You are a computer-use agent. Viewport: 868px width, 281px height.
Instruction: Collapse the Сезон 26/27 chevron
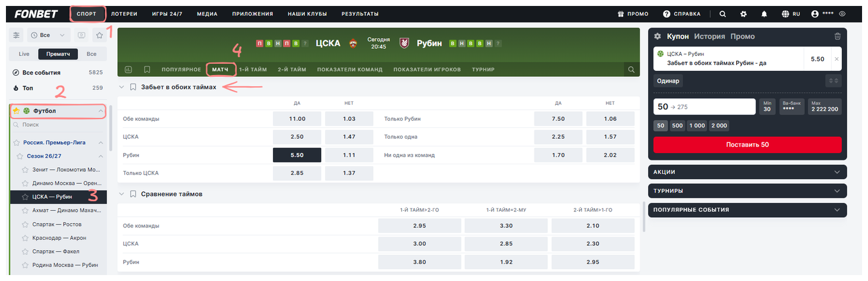pos(100,156)
